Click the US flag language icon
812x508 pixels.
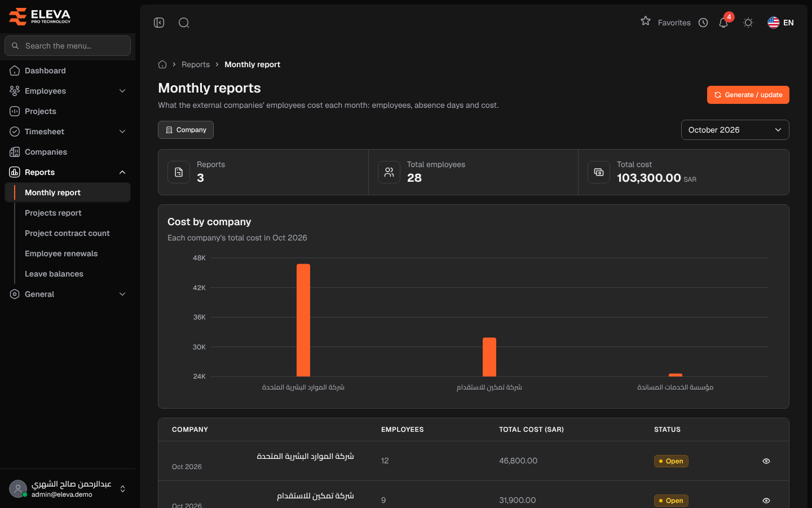click(774, 23)
